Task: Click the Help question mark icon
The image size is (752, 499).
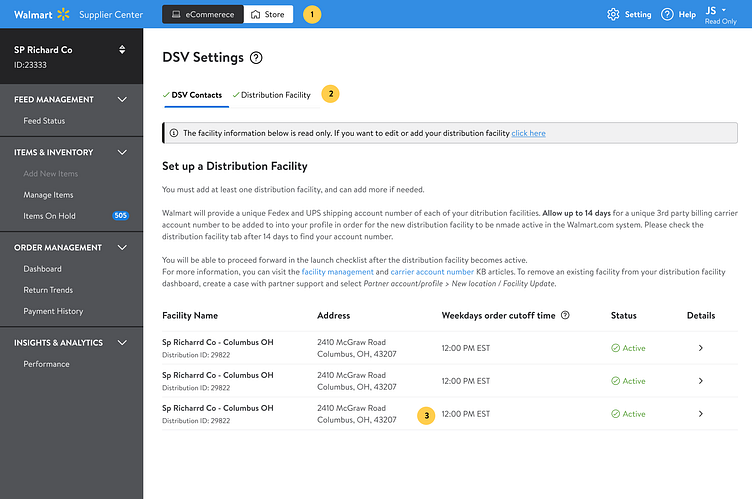Action: click(667, 14)
